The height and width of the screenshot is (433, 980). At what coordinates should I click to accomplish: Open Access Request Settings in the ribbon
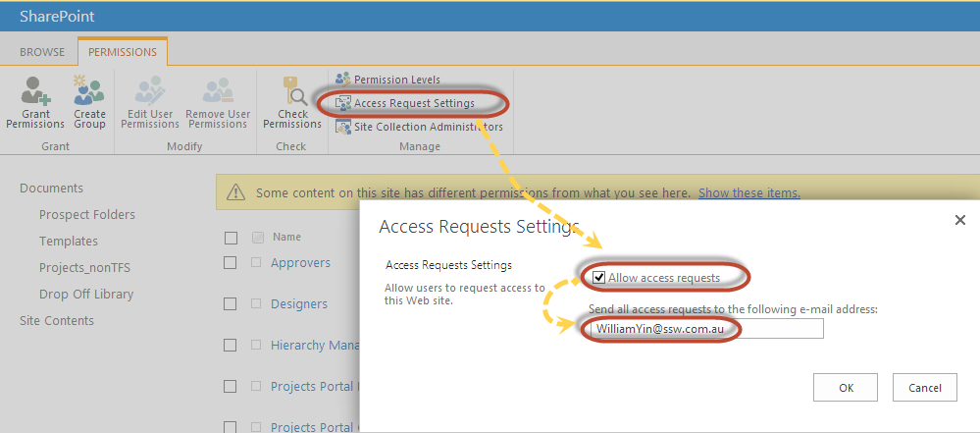413,103
